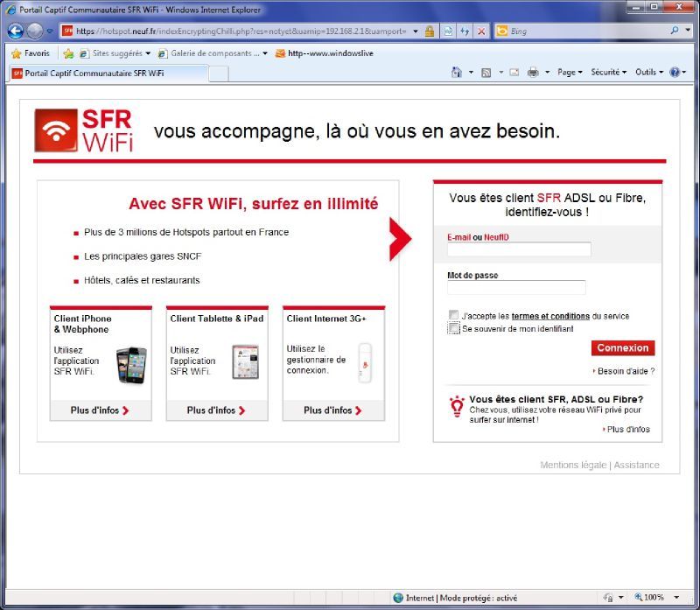Click the SFR favicon in the address bar
The width and height of the screenshot is (700, 610).
67,31
